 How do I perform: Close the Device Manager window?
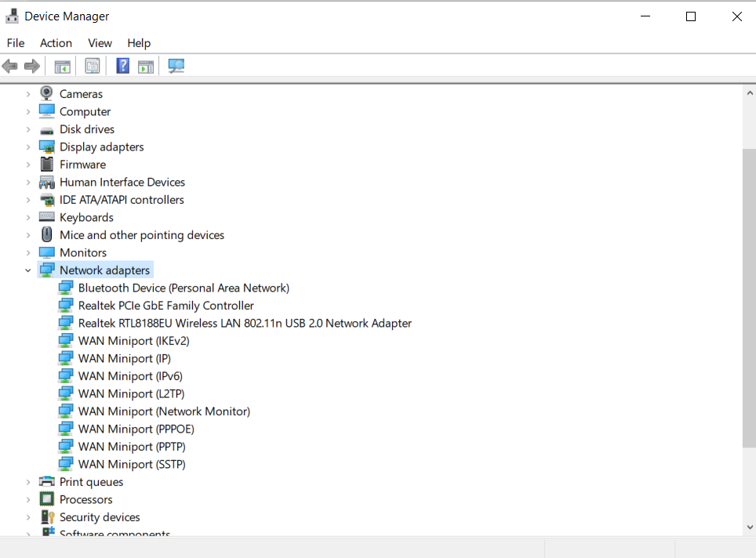pyautogui.click(x=736, y=16)
